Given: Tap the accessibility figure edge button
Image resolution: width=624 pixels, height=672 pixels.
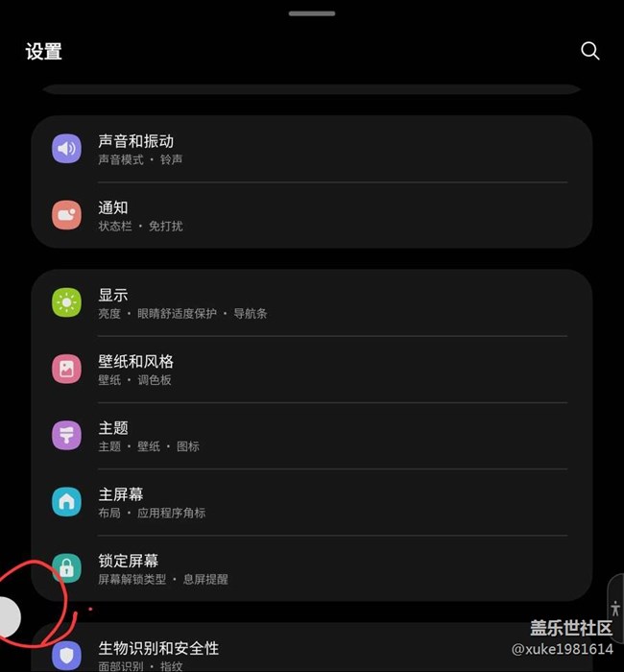Looking at the screenshot, I should pos(616,609).
